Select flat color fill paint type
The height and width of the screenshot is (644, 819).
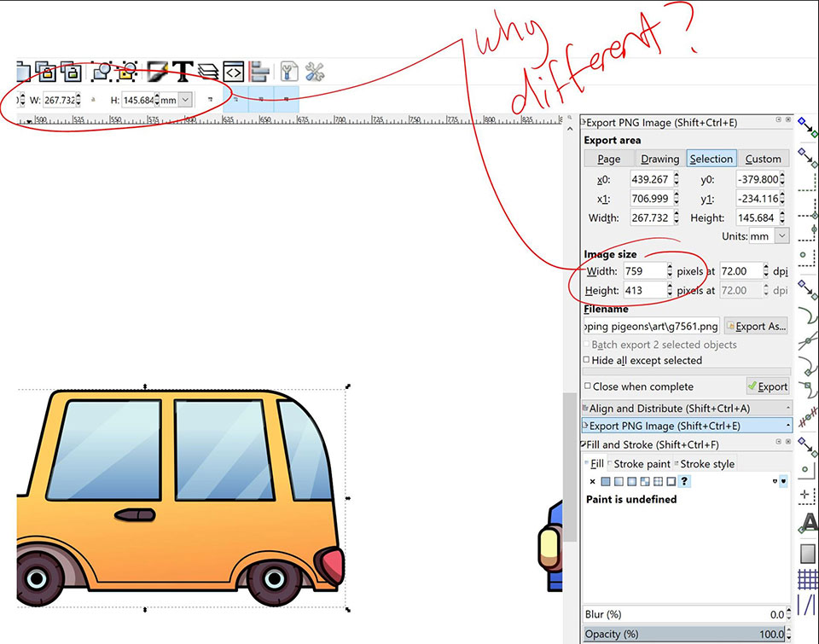606,482
